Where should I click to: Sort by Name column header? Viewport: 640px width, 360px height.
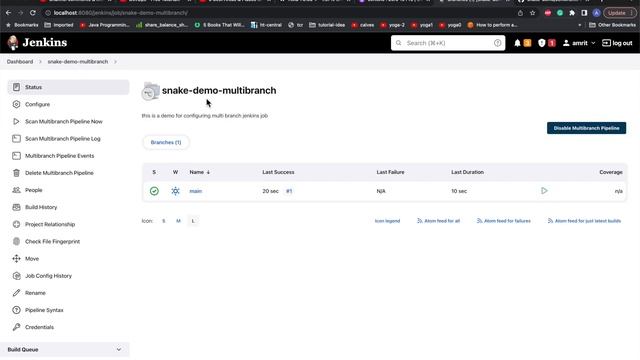point(199,172)
